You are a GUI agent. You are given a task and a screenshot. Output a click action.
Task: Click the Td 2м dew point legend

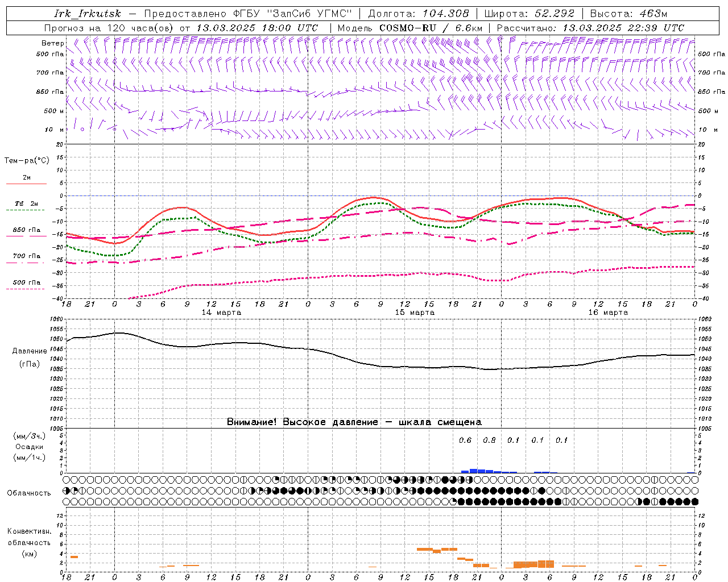coord(26,206)
